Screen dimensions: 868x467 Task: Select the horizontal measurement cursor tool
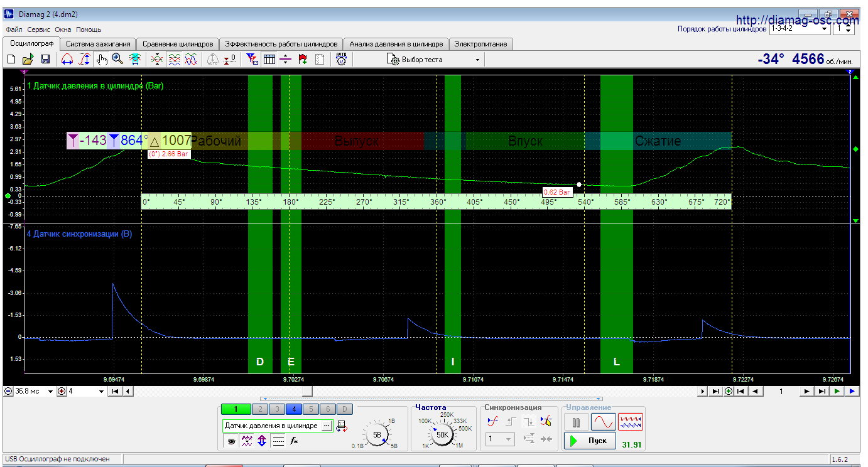click(67, 59)
